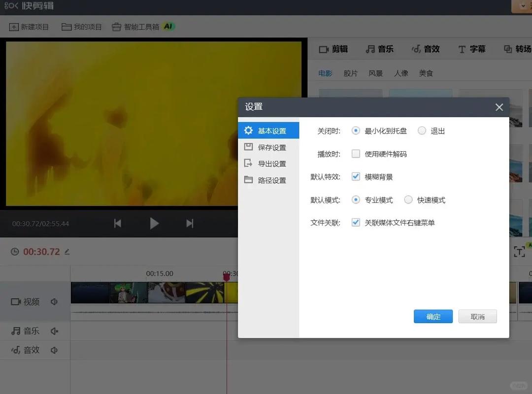Open 路径设置 in the settings sidebar

click(x=268, y=180)
